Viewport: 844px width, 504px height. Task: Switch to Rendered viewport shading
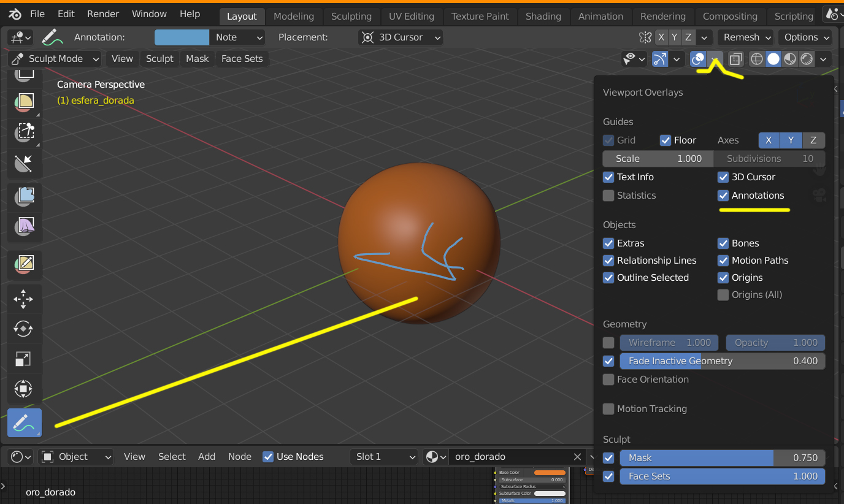tap(807, 59)
